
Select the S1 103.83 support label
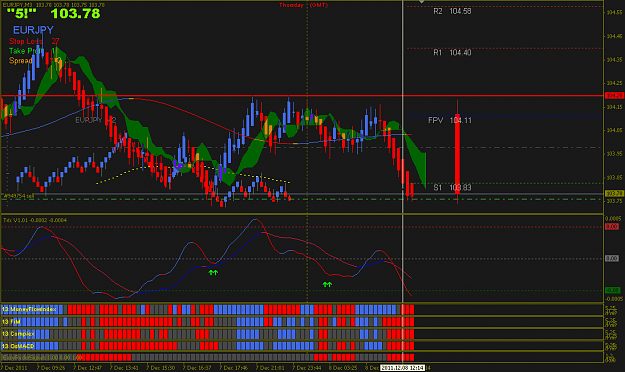tap(452, 187)
